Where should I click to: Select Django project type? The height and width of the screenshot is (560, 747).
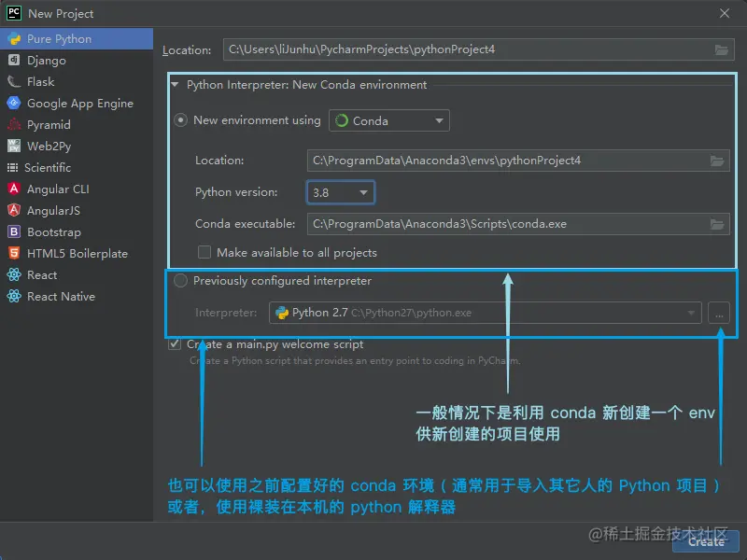(x=77, y=61)
